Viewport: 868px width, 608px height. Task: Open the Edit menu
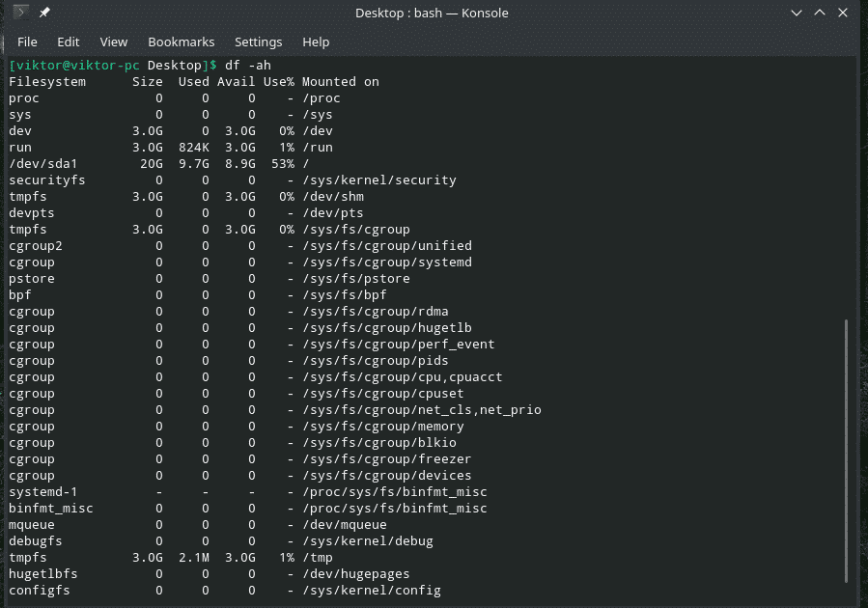point(68,42)
